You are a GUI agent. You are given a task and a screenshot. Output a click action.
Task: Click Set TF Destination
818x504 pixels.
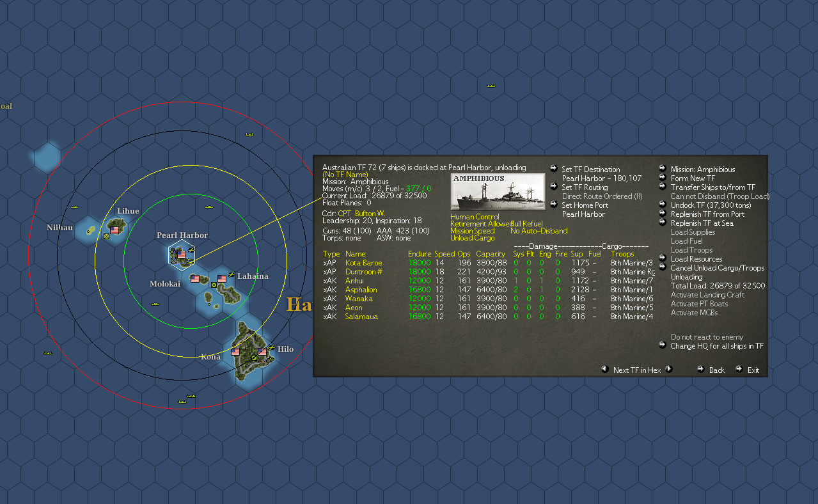pyautogui.click(x=591, y=169)
